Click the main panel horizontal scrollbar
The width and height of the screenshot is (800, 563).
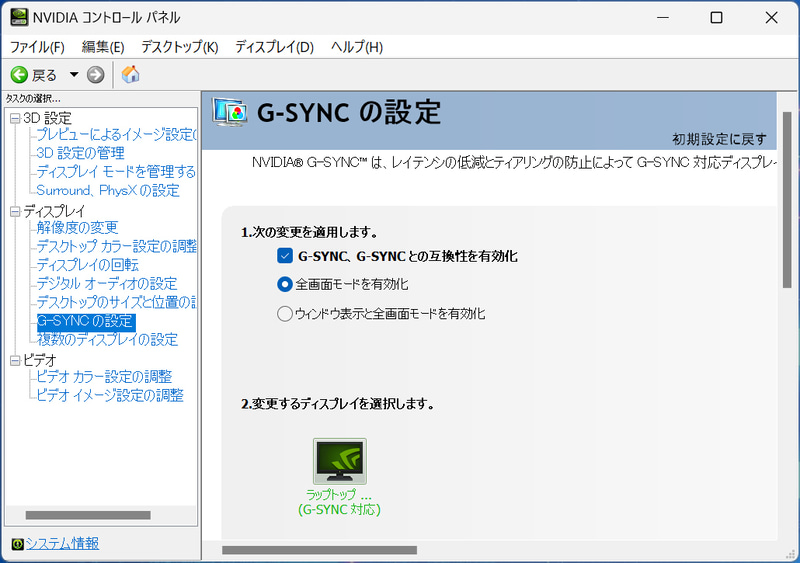[x=319, y=550]
